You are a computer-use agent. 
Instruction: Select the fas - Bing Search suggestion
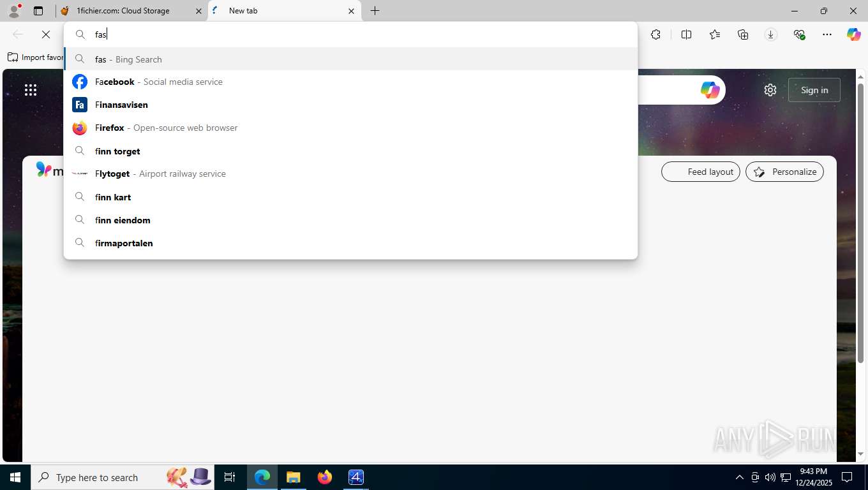351,59
